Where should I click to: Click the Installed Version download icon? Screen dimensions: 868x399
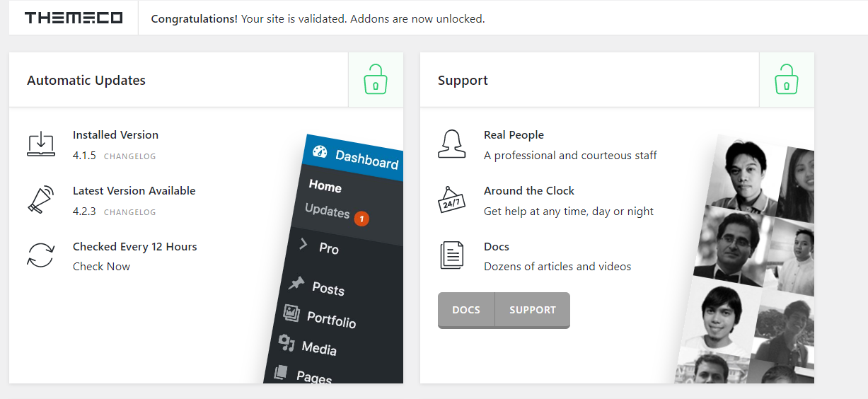pyautogui.click(x=41, y=144)
